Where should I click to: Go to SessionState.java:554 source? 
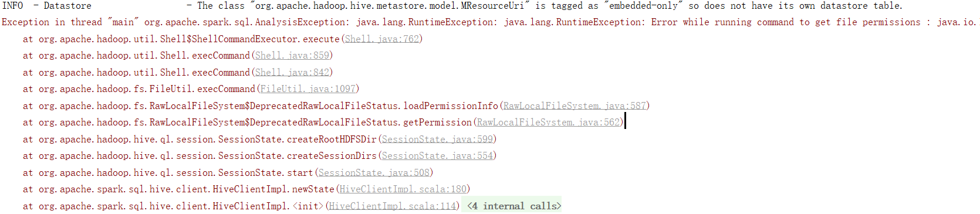tap(437, 155)
